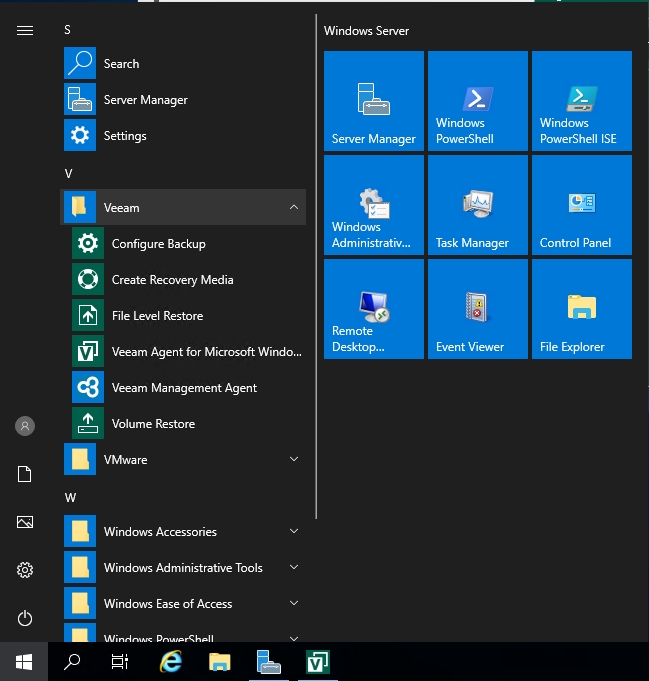Open the Windows PowerShell ISE tile
Screen dimensions: 649x681
pyautogui.click(x=581, y=100)
